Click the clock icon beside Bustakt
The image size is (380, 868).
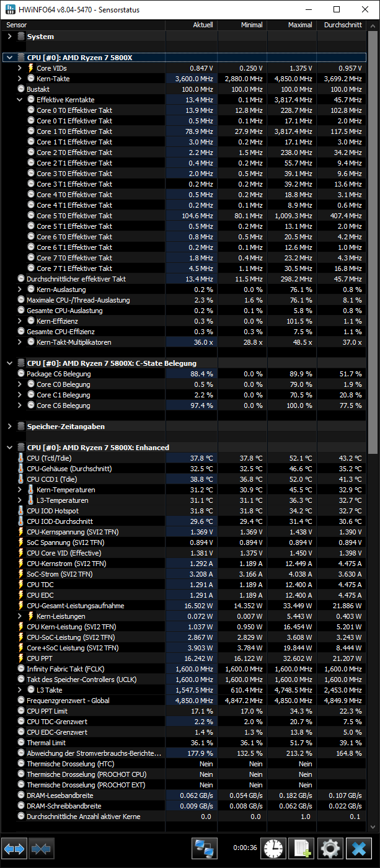tap(21, 89)
